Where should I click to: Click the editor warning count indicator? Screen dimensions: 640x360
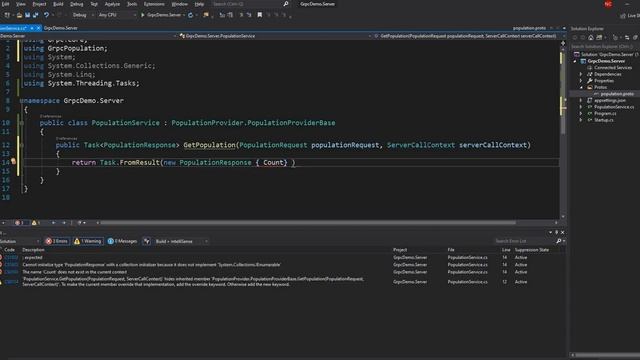36,223
